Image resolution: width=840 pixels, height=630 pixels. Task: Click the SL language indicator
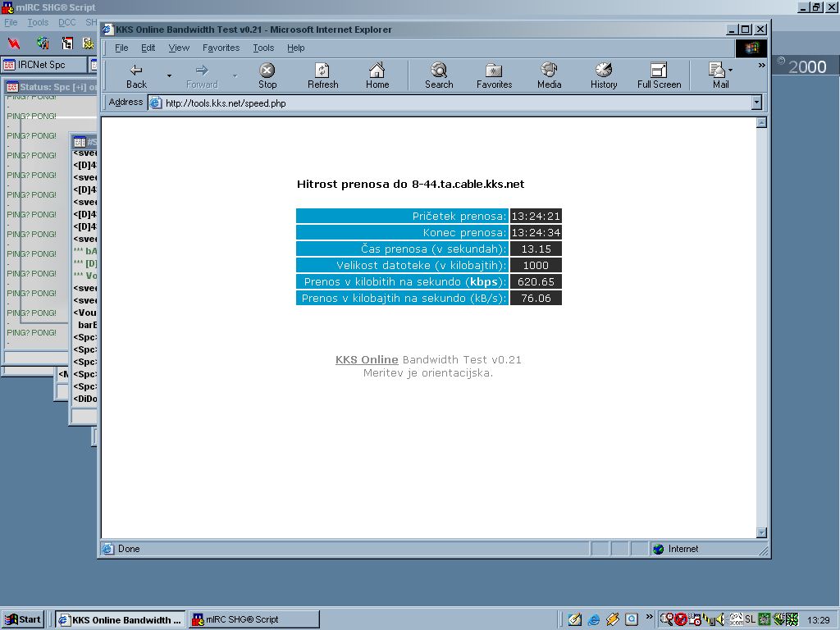click(x=750, y=619)
